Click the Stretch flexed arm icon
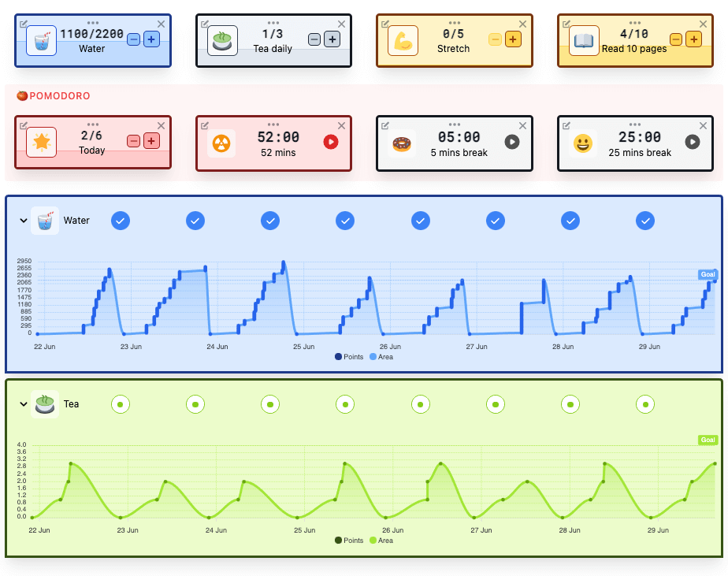 [403, 40]
